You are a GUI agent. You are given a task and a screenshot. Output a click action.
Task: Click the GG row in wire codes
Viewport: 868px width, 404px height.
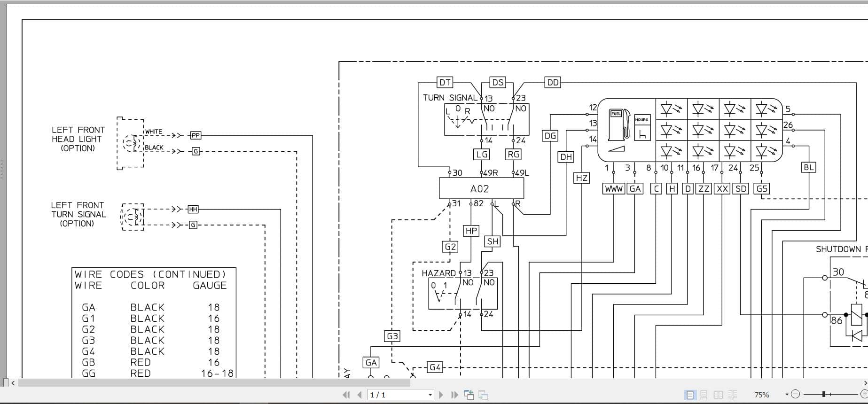(x=157, y=373)
